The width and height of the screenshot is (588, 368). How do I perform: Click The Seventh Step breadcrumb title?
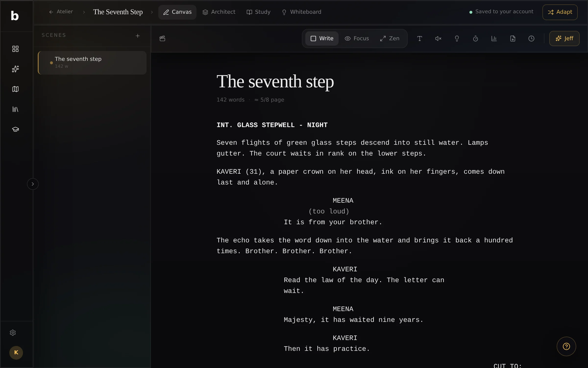click(x=118, y=12)
